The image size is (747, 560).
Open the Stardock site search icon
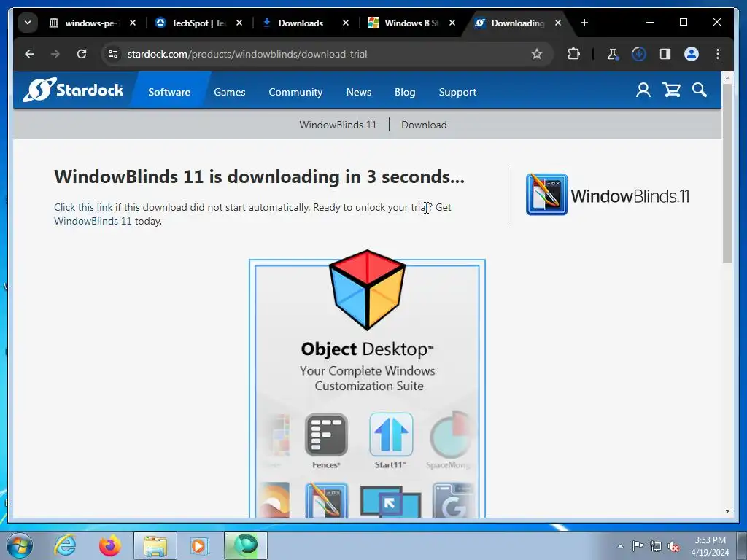click(x=700, y=90)
